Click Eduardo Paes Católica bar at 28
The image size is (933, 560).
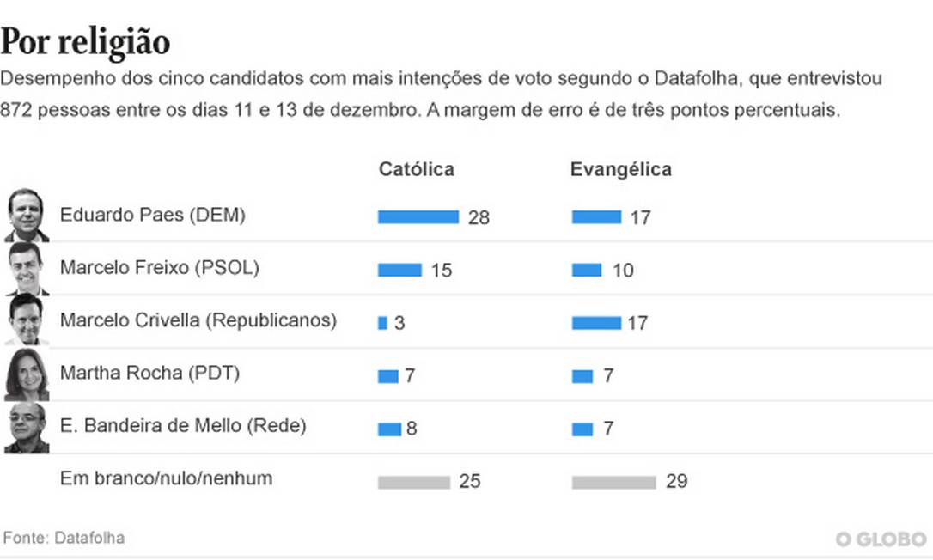click(418, 217)
